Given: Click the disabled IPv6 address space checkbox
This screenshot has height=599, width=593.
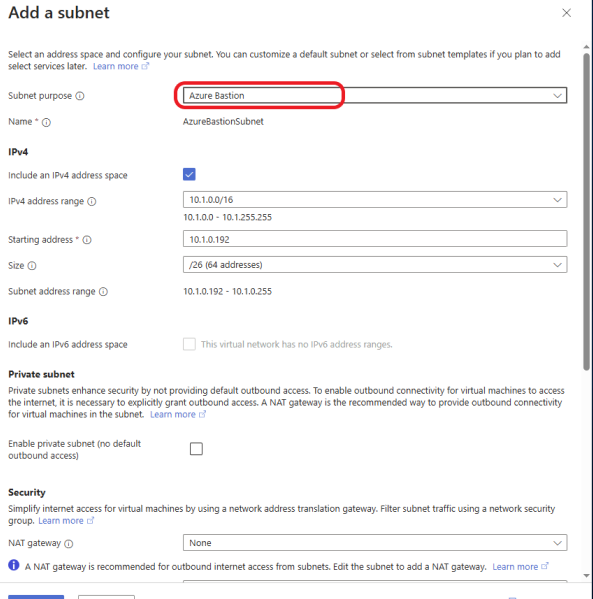Looking at the screenshot, I should coord(189,344).
